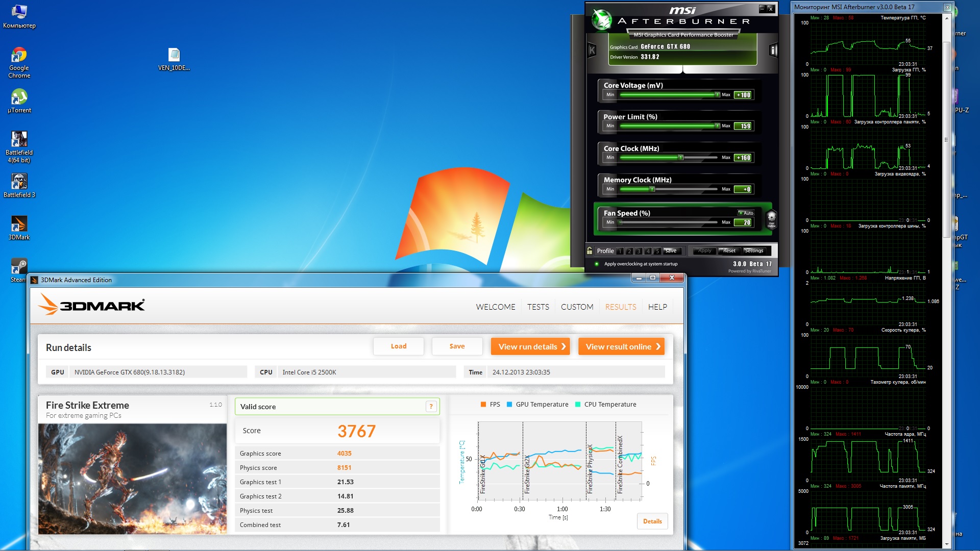Viewport: 980px width, 551px height.
Task: Click the Details button under the chart
Action: [652, 521]
